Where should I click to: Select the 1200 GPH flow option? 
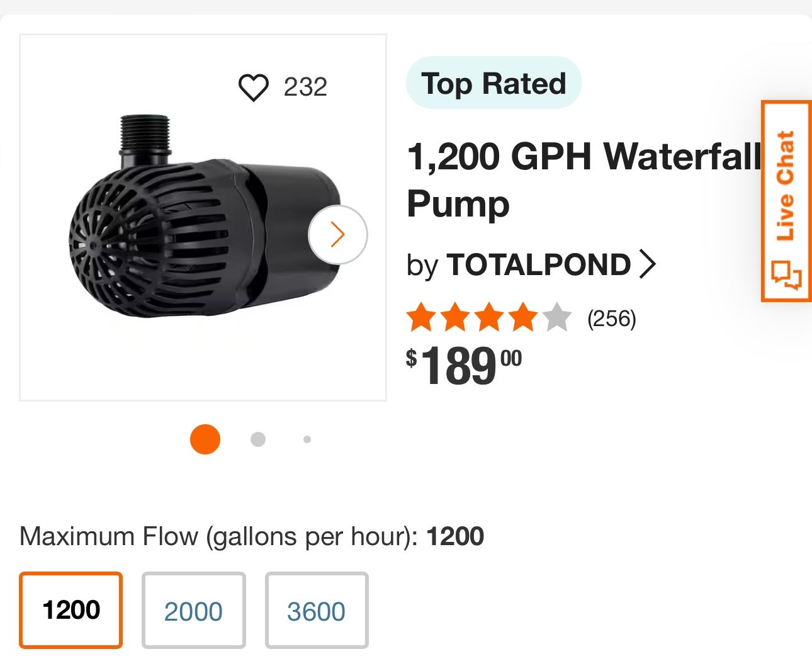pos(70,610)
